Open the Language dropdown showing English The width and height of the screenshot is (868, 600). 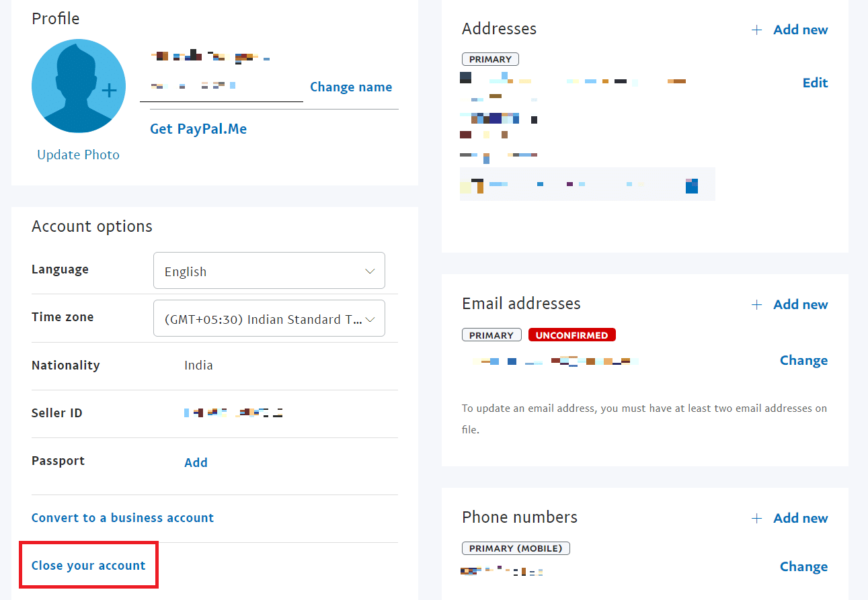(x=269, y=271)
